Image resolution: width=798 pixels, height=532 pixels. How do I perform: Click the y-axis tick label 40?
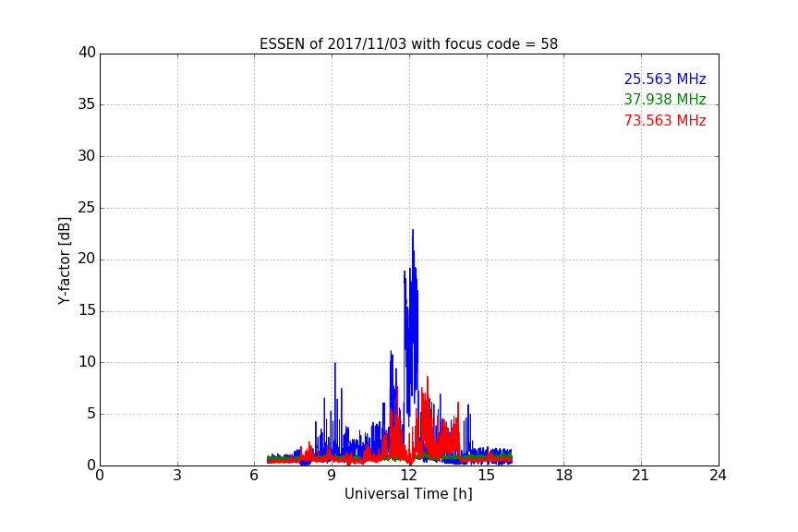tap(87, 53)
